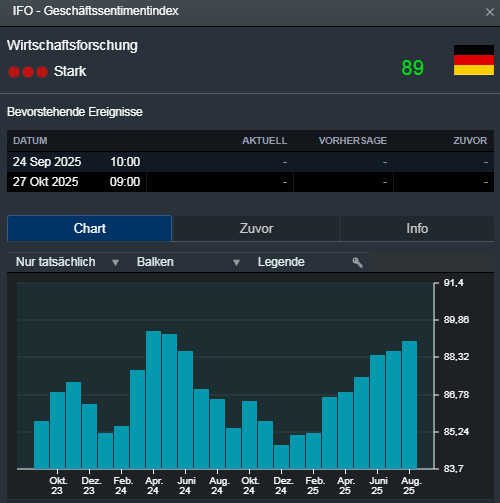Click the Wirtschaftsforschung heading
The width and height of the screenshot is (500, 503).
tap(72, 46)
